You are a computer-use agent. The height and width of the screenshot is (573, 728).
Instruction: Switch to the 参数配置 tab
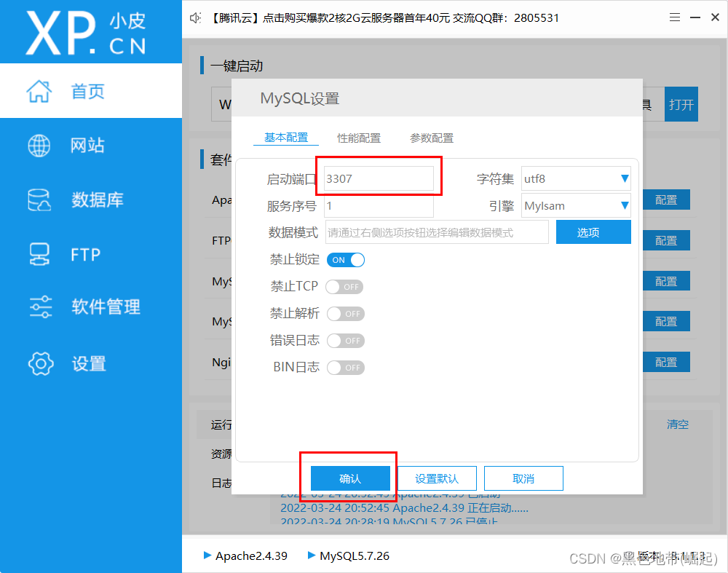click(431, 138)
